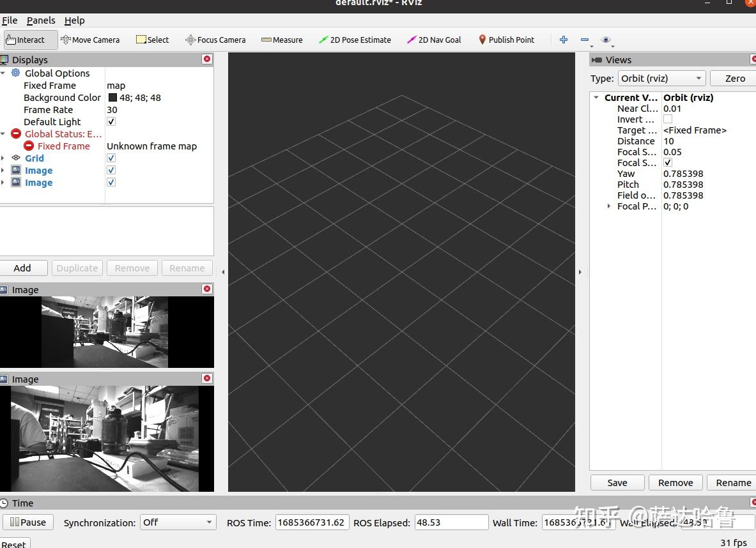The image size is (756, 548).
Task: Click the ROS Time field
Action: 312,522
